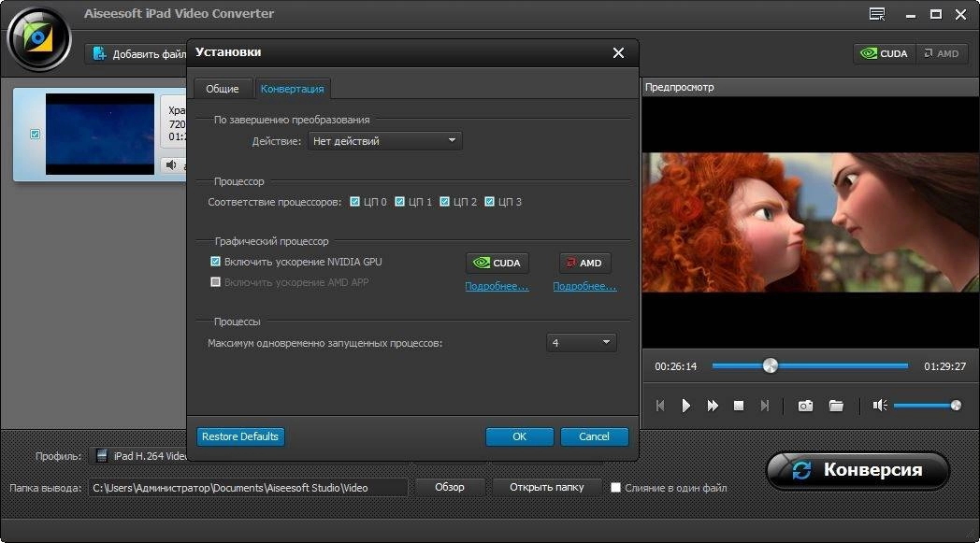Open the menu icon in the title bar

(x=877, y=14)
